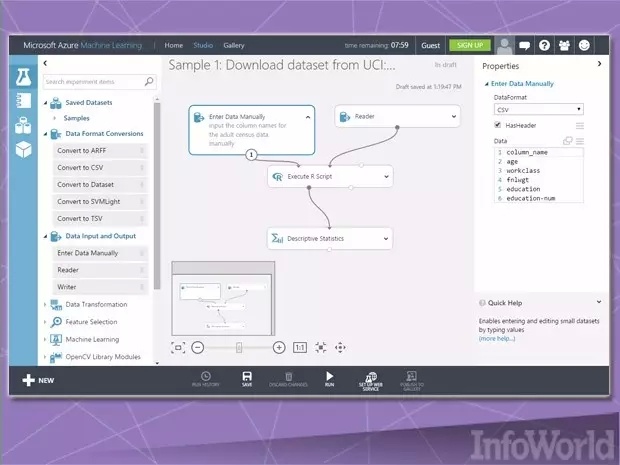620x465 pixels.
Task: Click the plus NEW button
Action: (38, 380)
